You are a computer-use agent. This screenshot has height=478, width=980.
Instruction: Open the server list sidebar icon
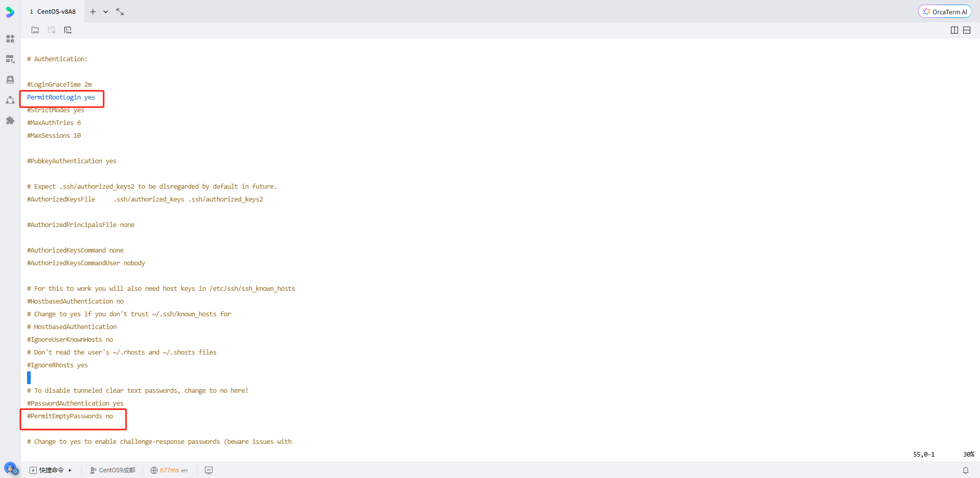click(x=10, y=59)
